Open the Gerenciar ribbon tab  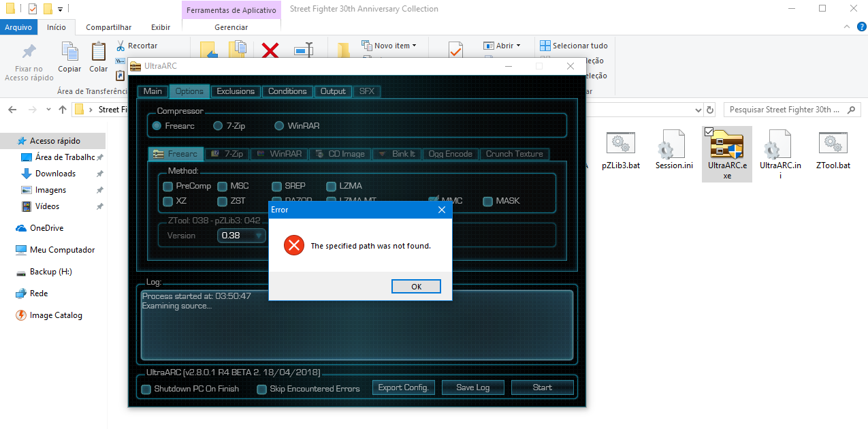click(x=231, y=27)
